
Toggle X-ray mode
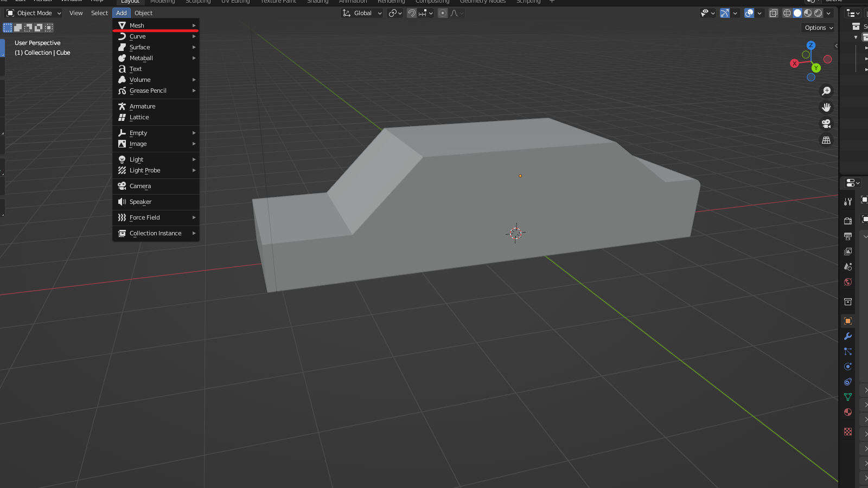[x=774, y=13]
